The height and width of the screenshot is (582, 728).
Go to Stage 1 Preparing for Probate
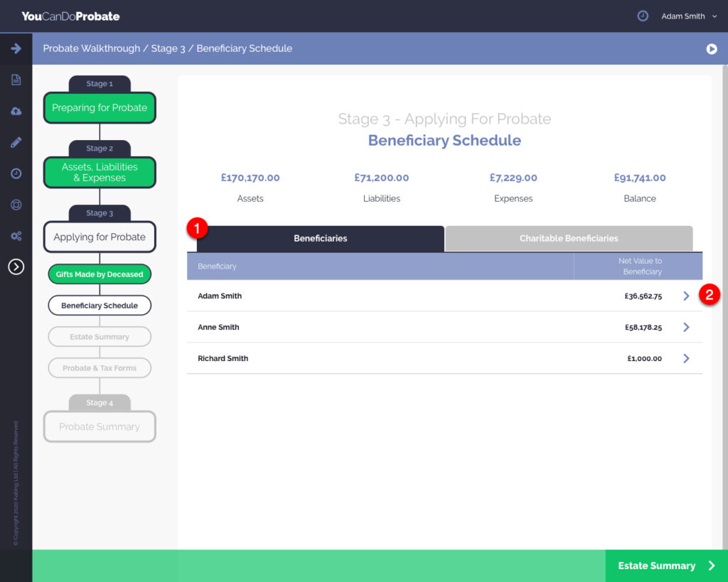pos(100,108)
